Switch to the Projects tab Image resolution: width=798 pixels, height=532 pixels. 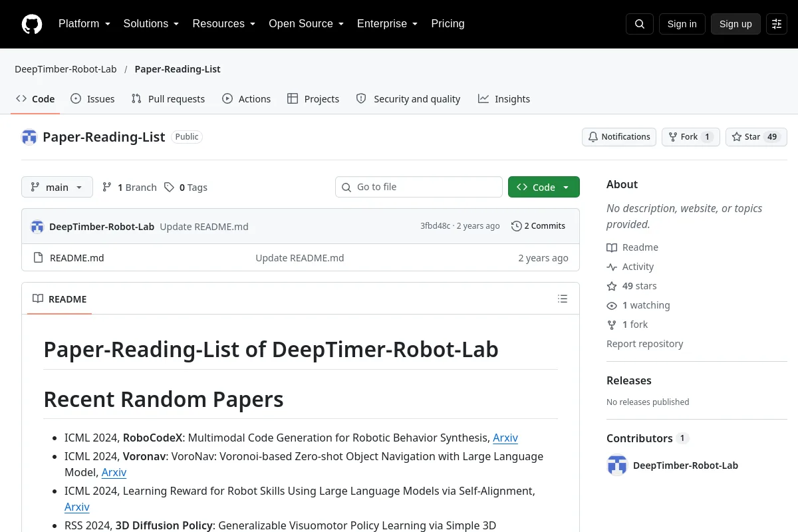pos(313,99)
